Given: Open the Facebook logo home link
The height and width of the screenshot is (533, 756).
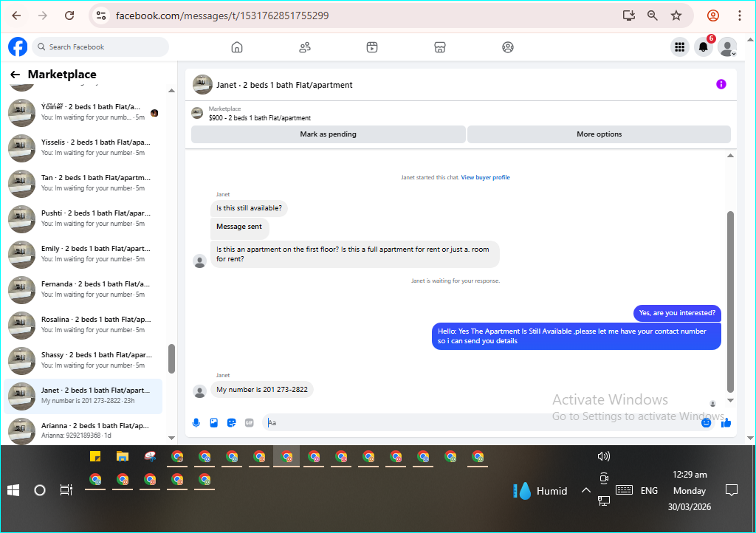Looking at the screenshot, I should 18,47.
